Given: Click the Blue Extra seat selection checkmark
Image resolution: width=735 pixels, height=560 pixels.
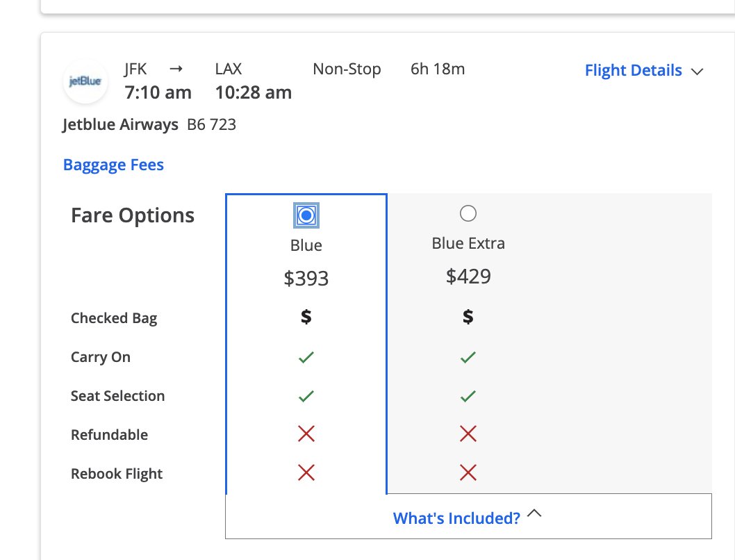Looking at the screenshot, I should pyautogui.click(x=468, y=396).
